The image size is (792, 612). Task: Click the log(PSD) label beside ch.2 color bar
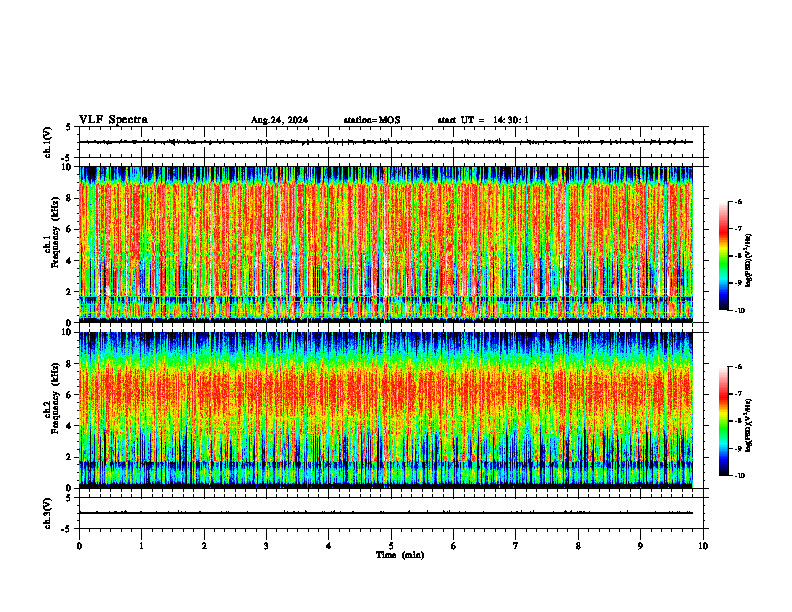pyautogui.click(x=749, y=426)
